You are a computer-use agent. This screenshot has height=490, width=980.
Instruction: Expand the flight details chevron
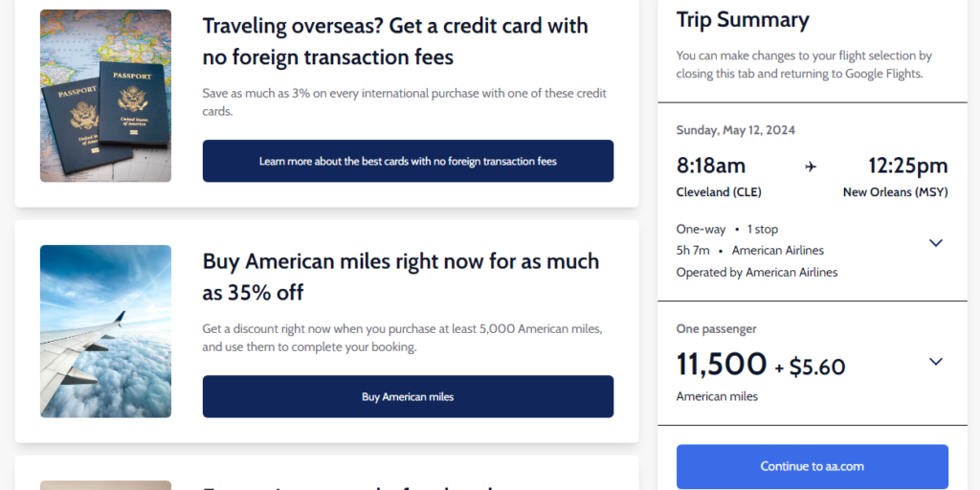[936, 243]
